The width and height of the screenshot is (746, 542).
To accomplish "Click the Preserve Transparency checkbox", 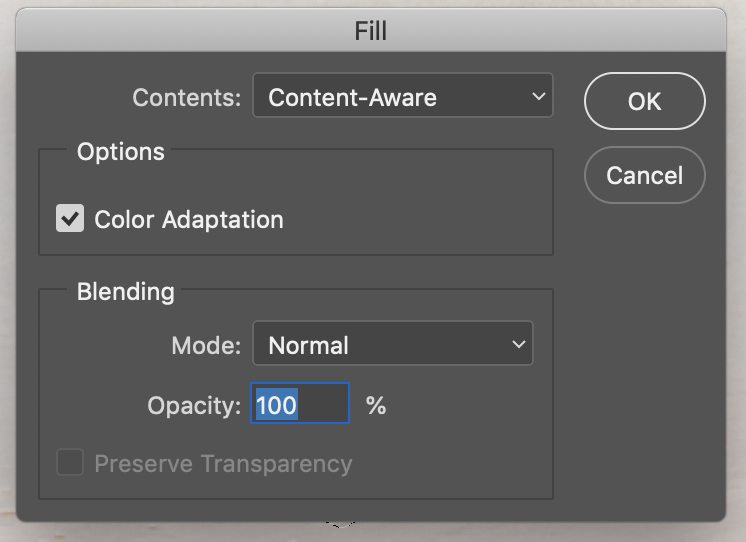I will pyautogui.click(x=70, y=463).
